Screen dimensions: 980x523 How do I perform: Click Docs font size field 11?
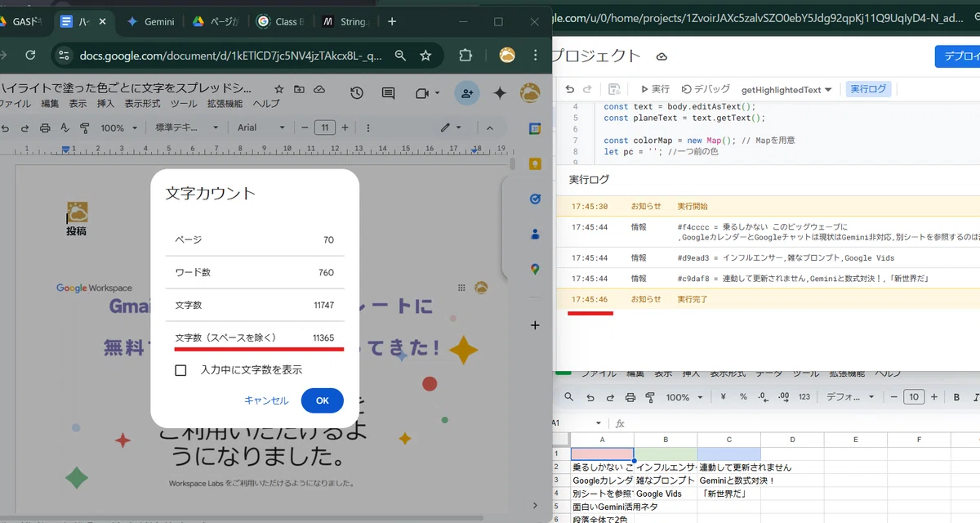tap(325, 127)
